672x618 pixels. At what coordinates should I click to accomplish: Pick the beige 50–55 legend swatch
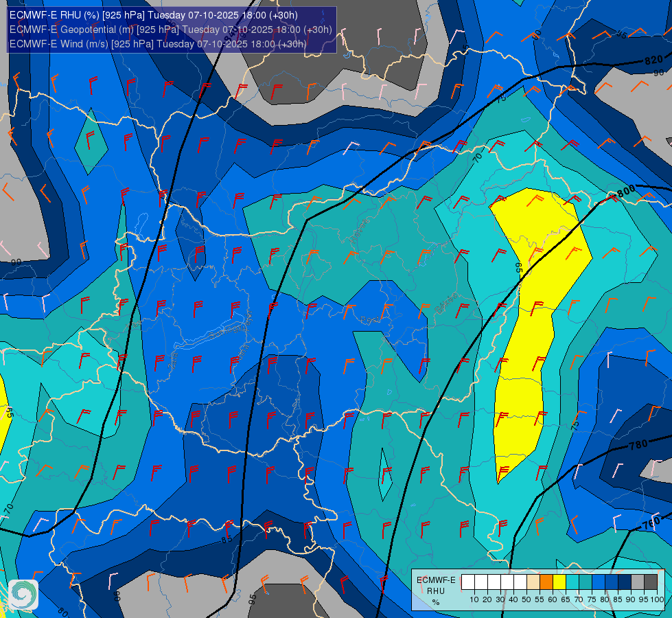(533, 582)
